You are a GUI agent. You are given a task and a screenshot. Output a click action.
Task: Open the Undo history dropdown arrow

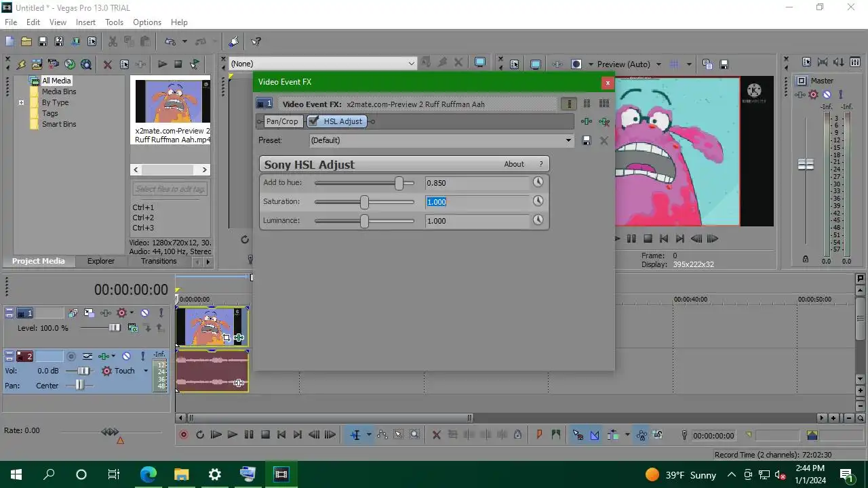coord(184,41)
